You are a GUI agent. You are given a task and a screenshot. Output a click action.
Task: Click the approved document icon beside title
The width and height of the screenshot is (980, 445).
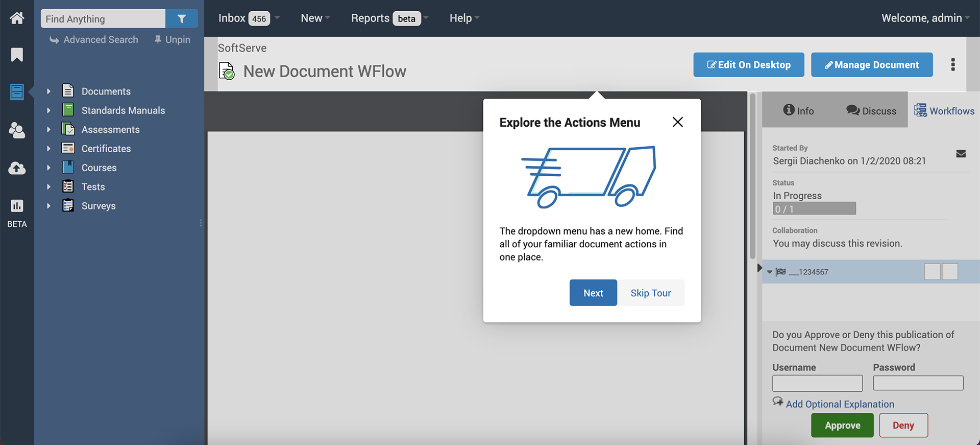(x=227, y=71)
